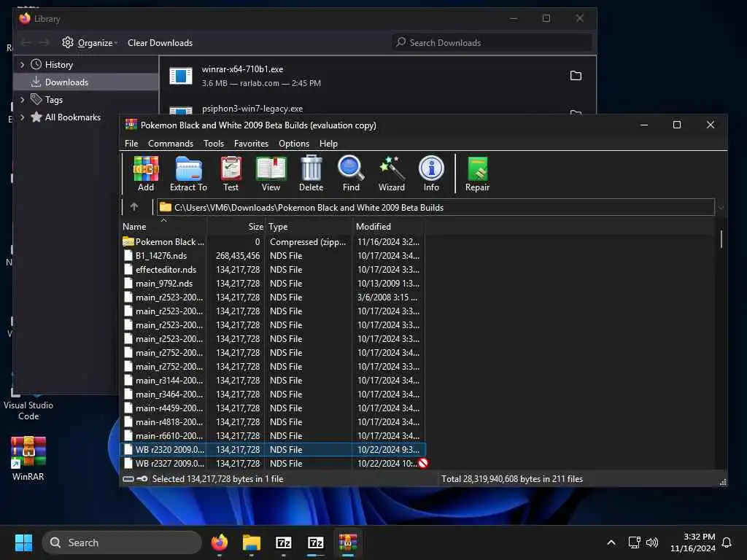Show hidden system tray icons

pos(611,542)
